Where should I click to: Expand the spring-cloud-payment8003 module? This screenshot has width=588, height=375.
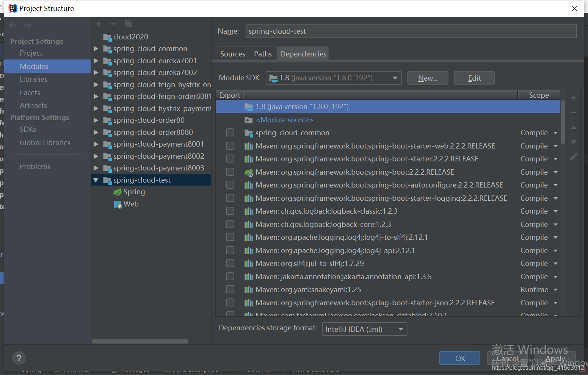point(96,168)
